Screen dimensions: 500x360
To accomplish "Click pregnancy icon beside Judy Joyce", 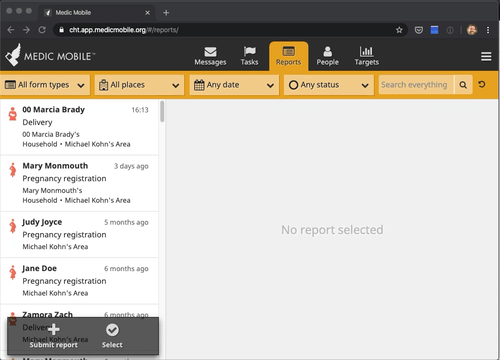I will (x=13, y=226).
